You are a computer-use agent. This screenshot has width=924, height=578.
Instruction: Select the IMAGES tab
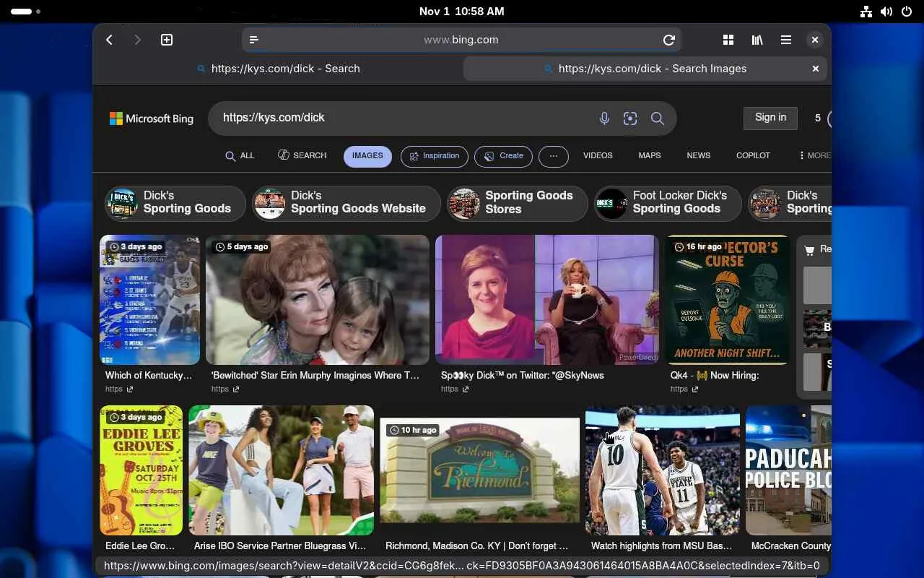pyautogui.click(x=367, y=156)
